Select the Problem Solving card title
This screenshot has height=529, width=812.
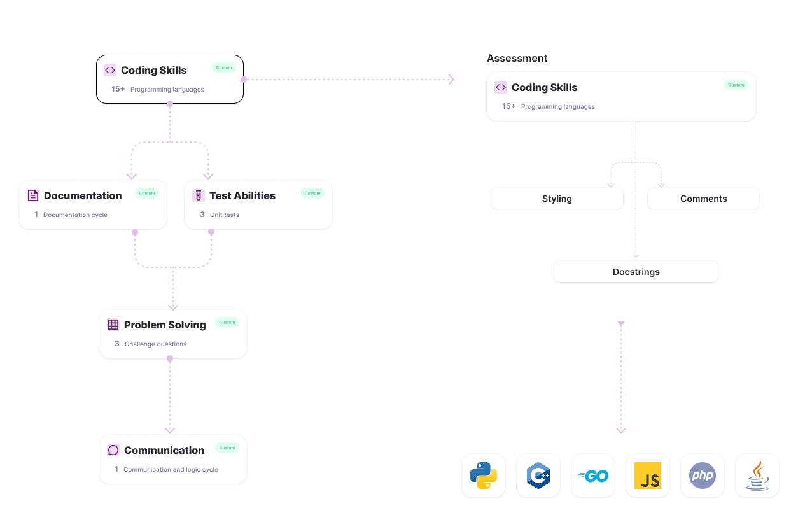click(165, 325)
